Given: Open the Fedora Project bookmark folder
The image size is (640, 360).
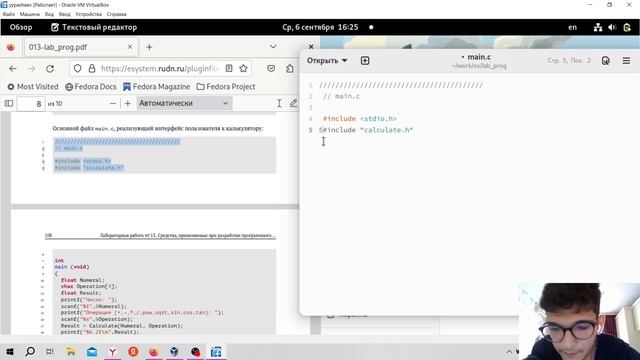Looking at the screenshot, I should point(226,87).
